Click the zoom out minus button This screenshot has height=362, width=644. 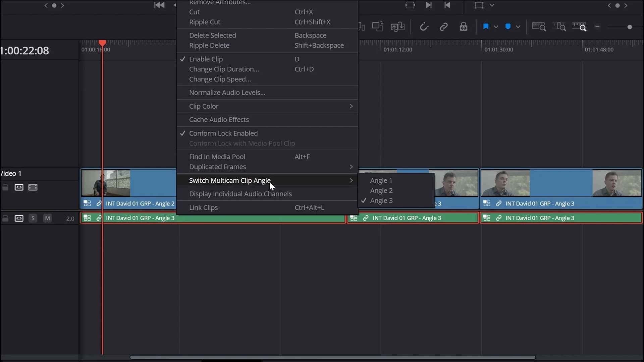[598, 26]
